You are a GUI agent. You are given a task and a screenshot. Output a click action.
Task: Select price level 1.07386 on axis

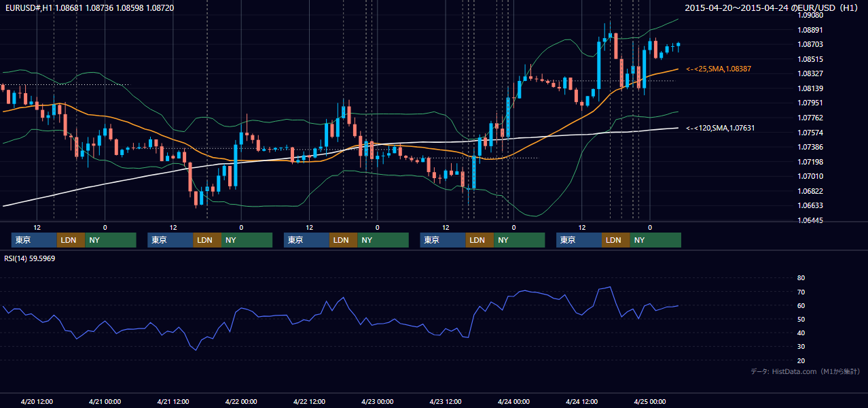tap(810, 147)
